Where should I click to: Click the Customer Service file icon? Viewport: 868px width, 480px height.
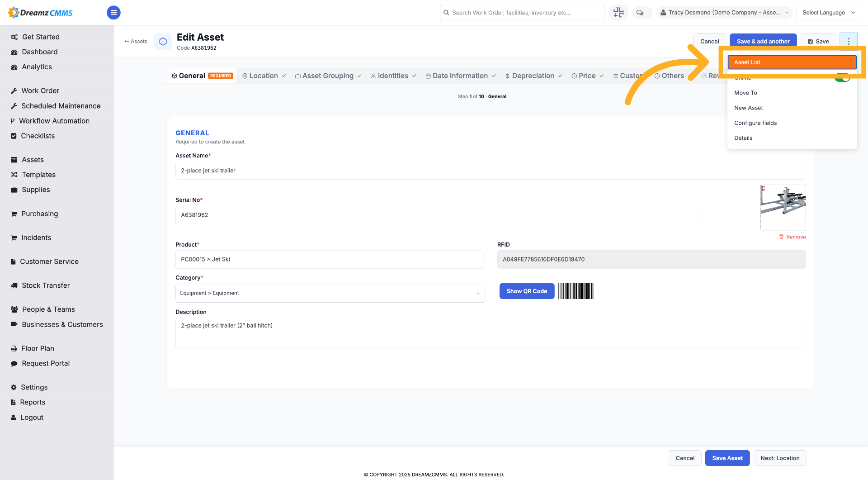pyautogui.click(x=13, y=261)
